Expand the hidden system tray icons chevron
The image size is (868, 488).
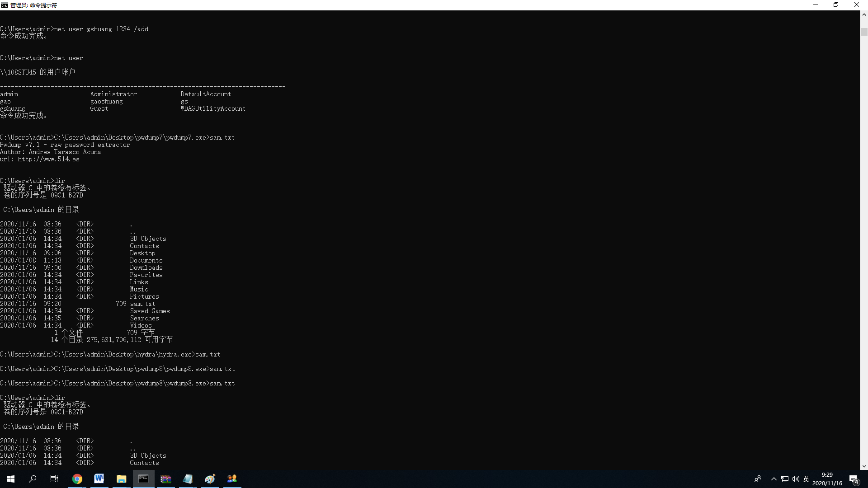tap(774, 479)
